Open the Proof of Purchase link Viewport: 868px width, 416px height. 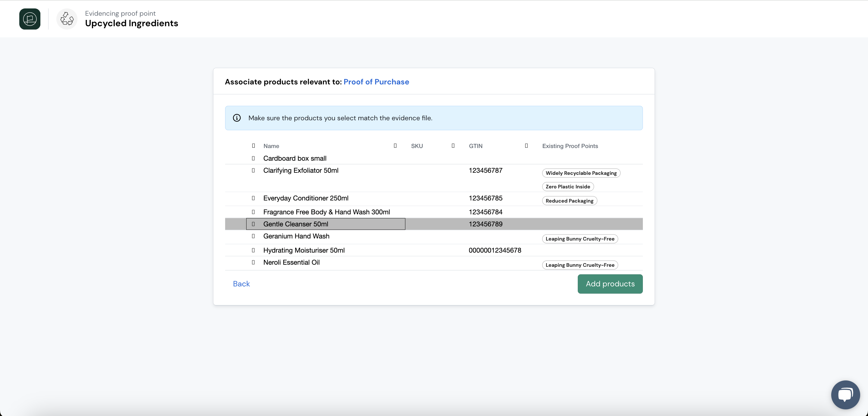[376, 82]
